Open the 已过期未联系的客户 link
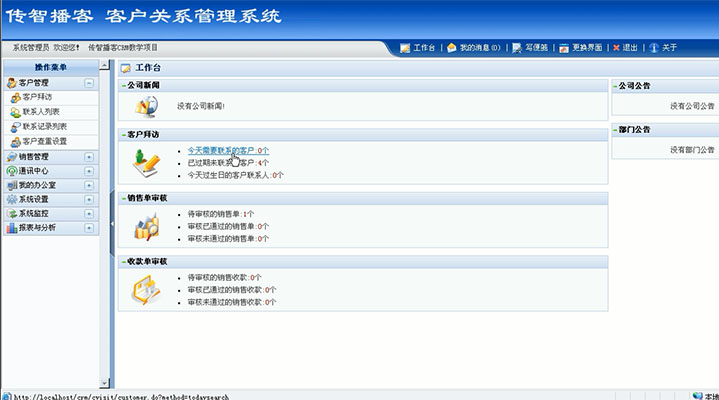719x400 pixels. pyautogui.click(x=228, y=163)
